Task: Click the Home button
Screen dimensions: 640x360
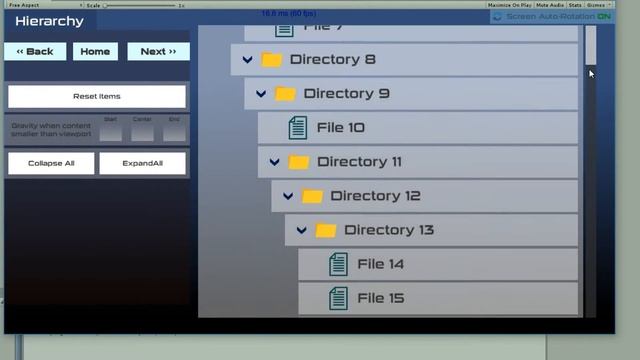Action: pyautogui.click(x=95, y=51)
